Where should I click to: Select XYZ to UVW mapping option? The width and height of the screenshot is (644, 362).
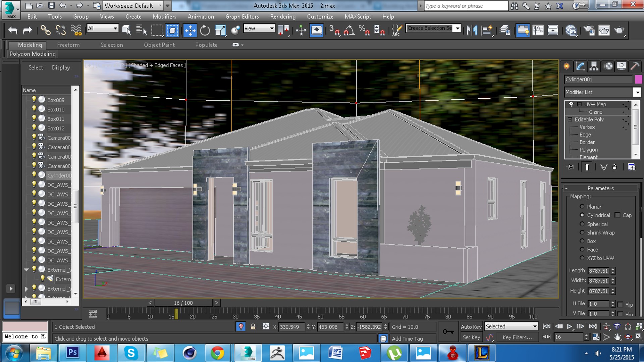tap(582, 258)
